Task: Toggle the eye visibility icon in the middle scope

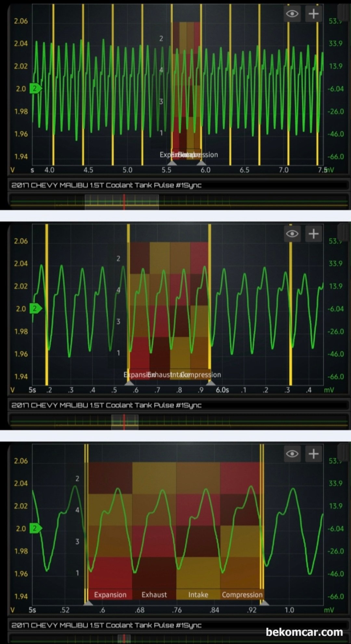Action: pyautogui.click(x=292, y=234)
